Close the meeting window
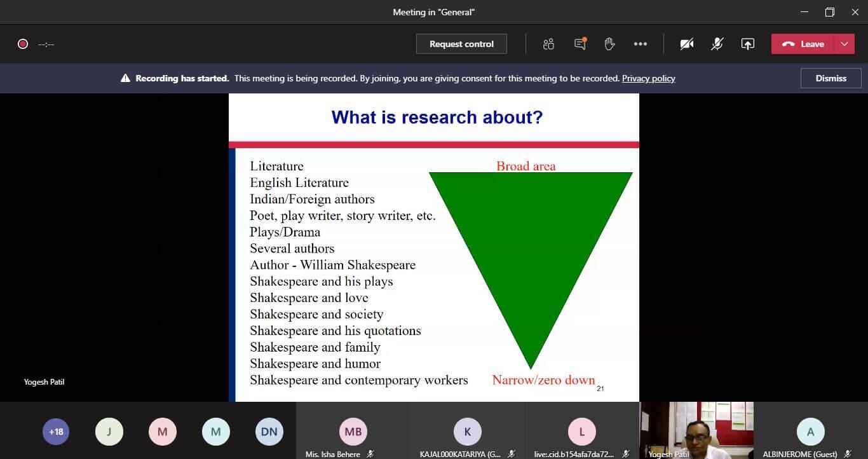The image size is (868, 459). 855,12
